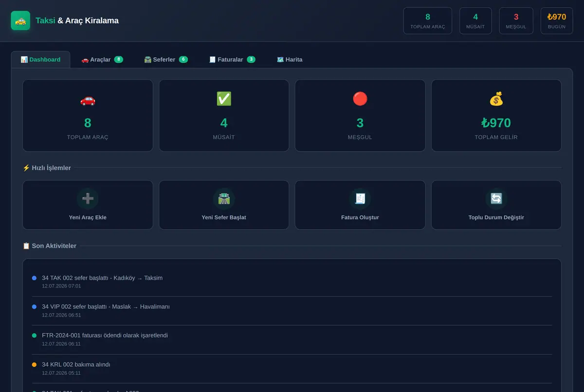Image resolution: width=584 pixels, height=392 pixels.
Task: Click the Meşgul header counter showing 3
Action: (516, 21)
